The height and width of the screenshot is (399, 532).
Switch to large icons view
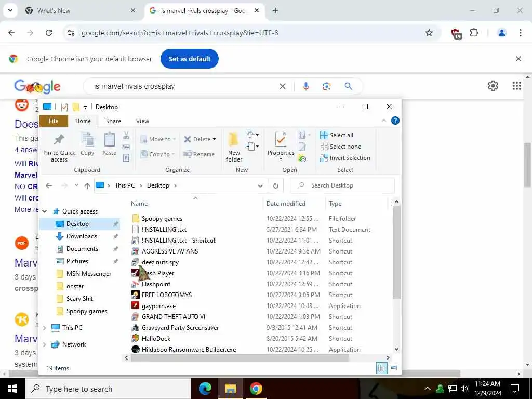pyautogui.click(x=393, y=368)
